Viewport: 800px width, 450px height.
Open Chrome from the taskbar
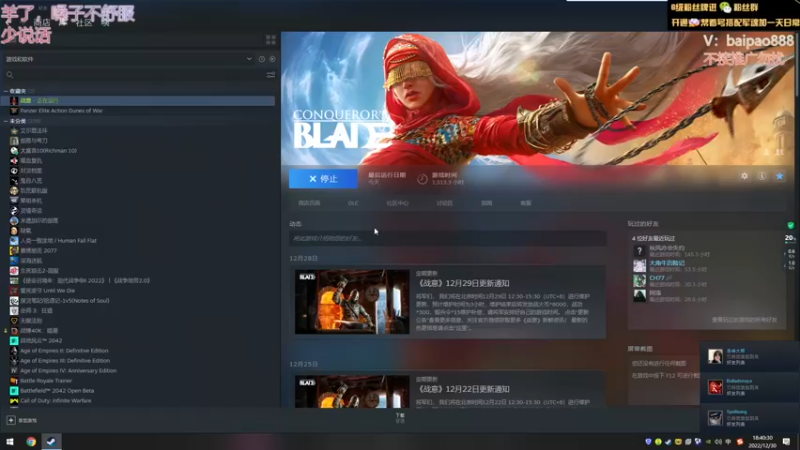click(x=31, y=441)
